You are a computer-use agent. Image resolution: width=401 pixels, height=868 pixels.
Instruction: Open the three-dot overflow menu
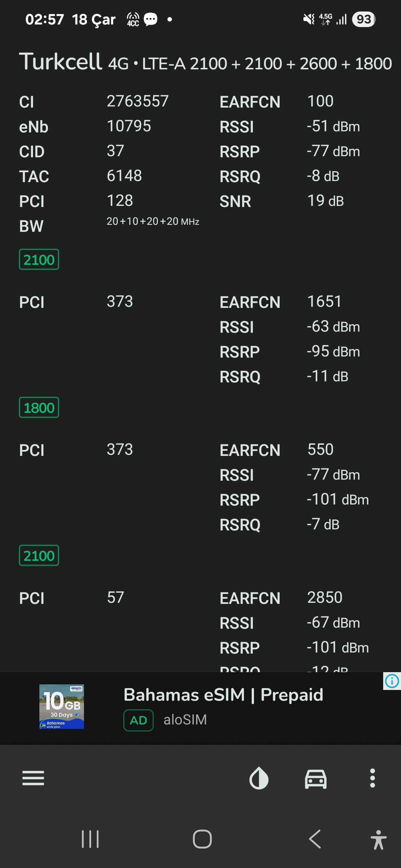pyautogui.click(x=372, y=778)
